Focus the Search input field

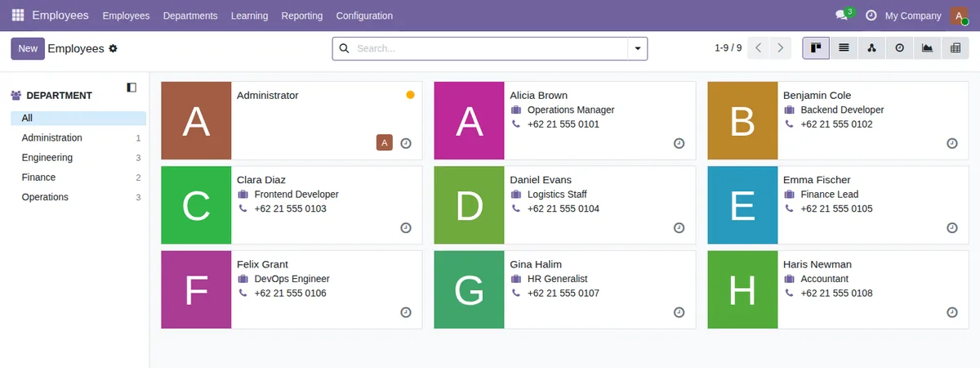click(490, 48)
